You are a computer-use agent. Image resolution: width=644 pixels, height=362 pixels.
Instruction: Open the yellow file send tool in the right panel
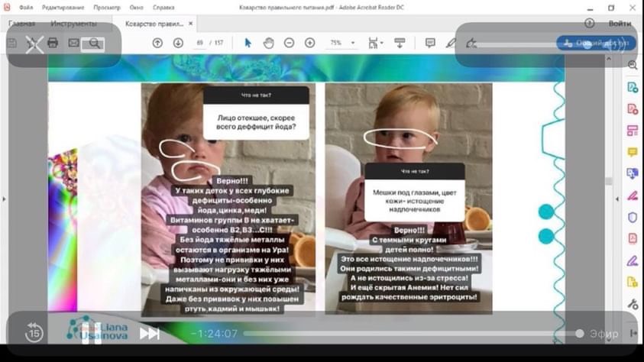[x=633, y=282]
